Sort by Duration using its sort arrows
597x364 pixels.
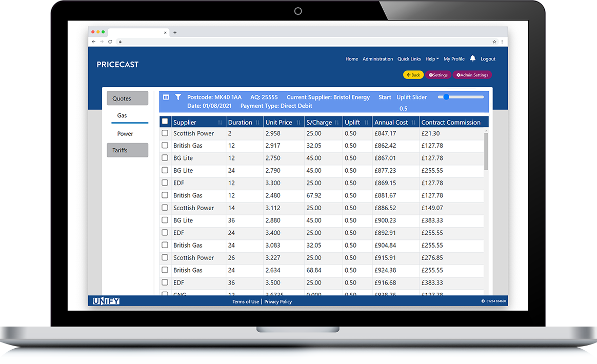point(257,123)
